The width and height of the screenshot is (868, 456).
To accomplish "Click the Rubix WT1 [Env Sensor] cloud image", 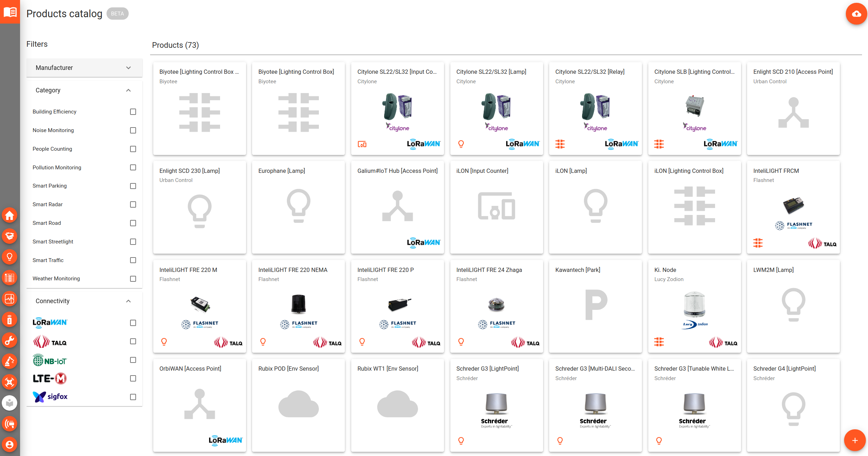I will point(397,404).
